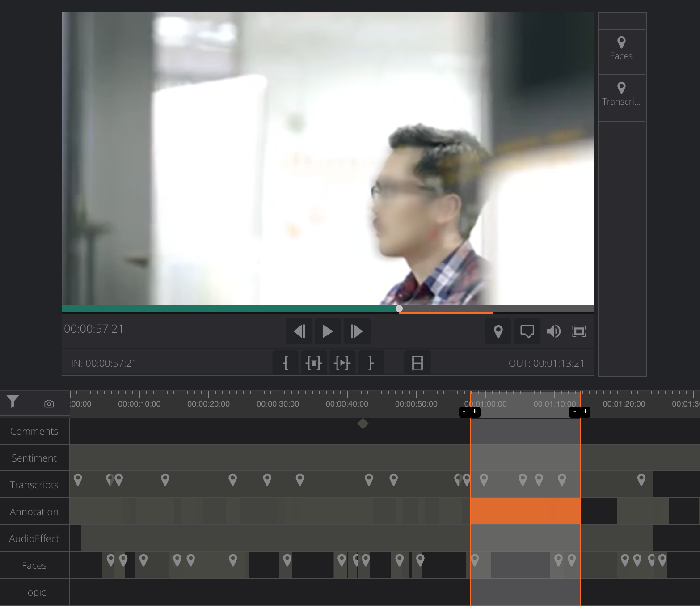Set the out point with right bracket
Screen dimensions: 700x606
tap(371, 363)
